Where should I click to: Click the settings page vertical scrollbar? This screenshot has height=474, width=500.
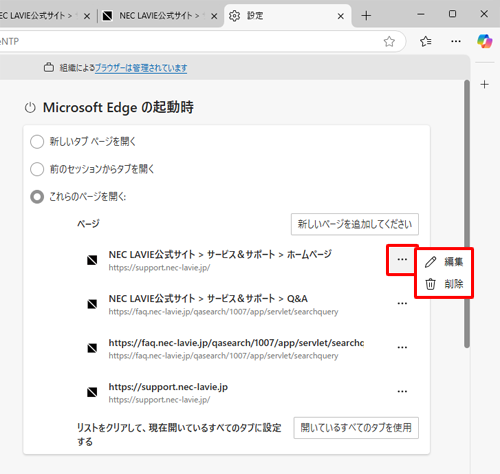467,214
